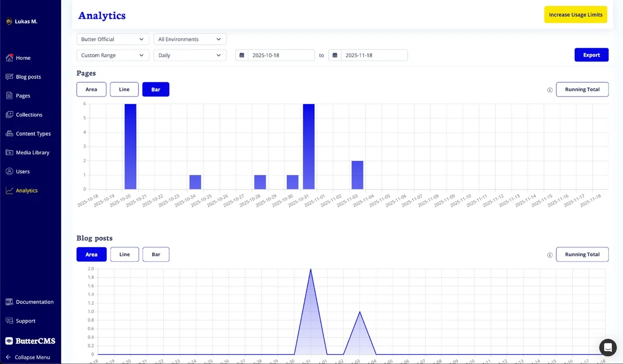The image size is (623, 364).
Task: Click the info icon in Pages section
Action: coord(550,90)
